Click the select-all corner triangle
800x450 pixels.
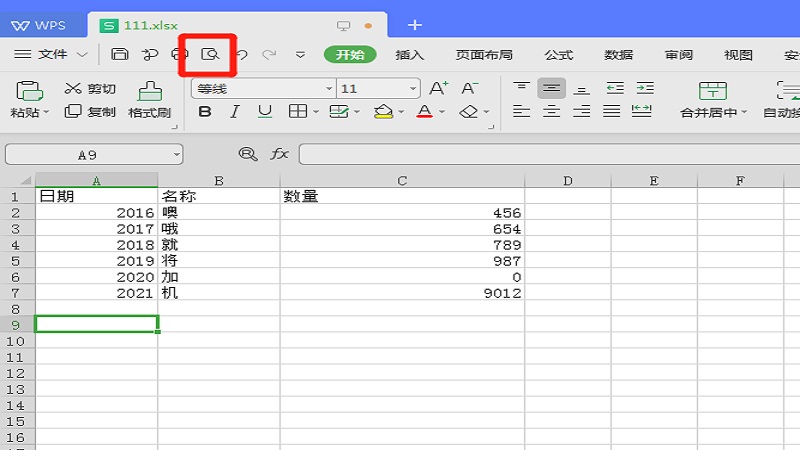pyautogui.click(x=25, y=180)
